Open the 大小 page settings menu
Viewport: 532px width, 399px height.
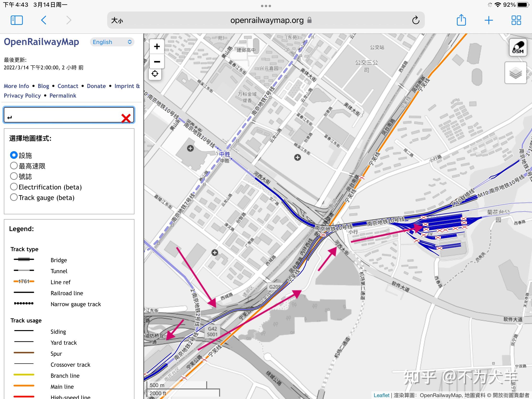point(117,20)
